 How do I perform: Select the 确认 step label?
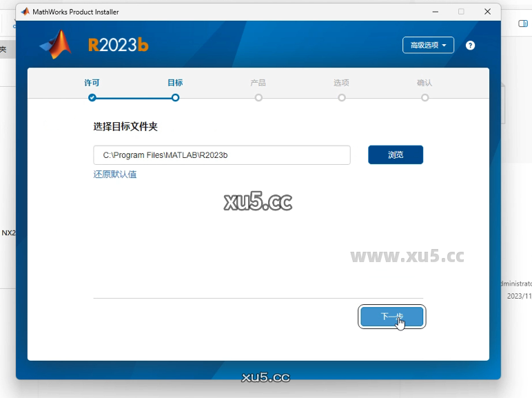tap(424, 83)
